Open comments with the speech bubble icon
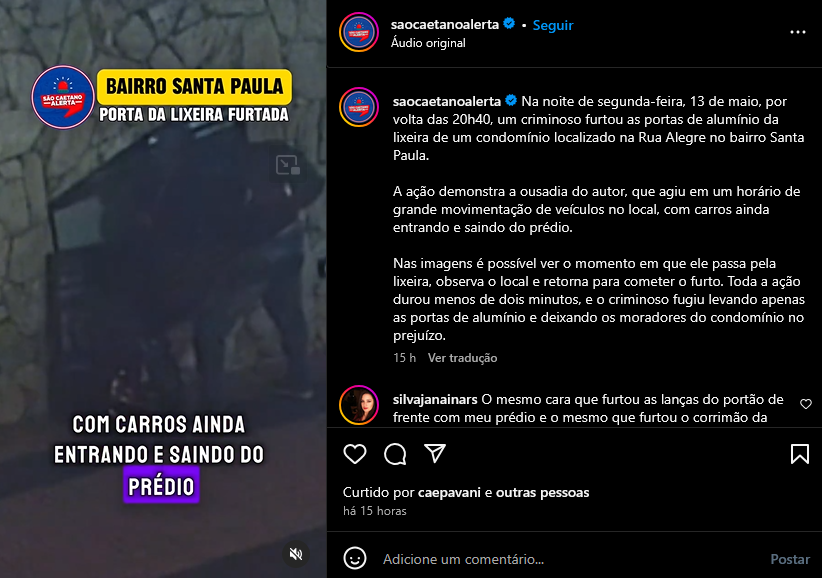This screenshot has height=578, width=822. pos(395,454)
